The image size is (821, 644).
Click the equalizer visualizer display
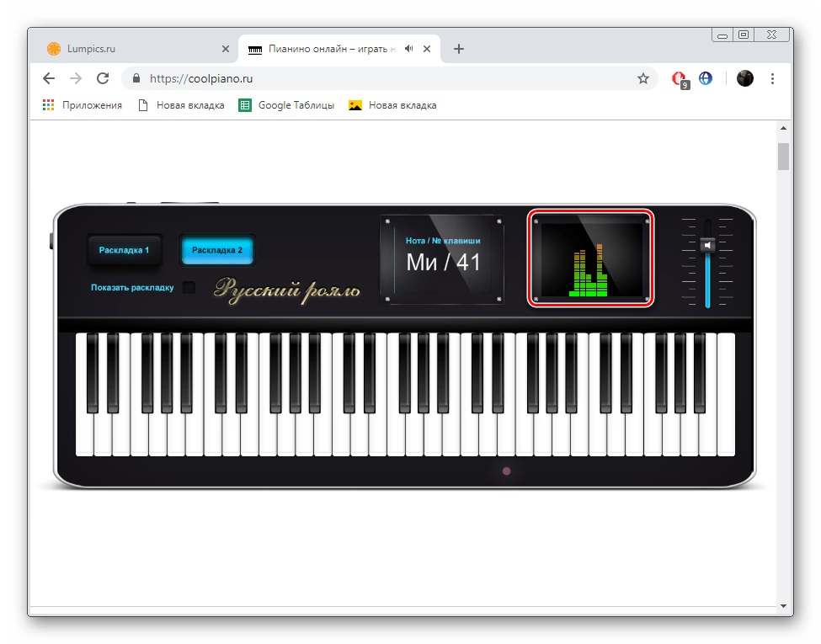(591, 258)
